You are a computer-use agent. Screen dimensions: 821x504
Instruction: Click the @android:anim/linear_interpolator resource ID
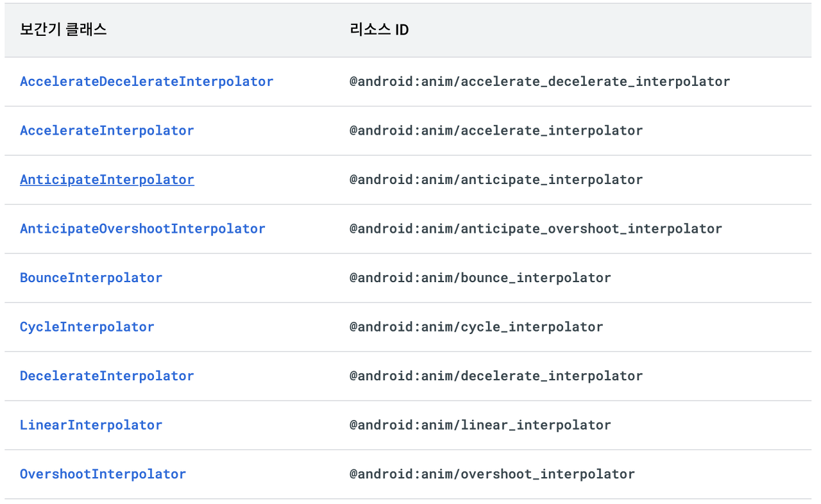click(x=480, y=425)
